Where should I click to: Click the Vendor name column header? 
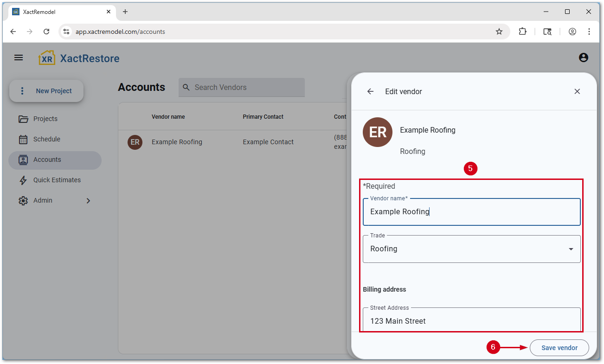click(168, 117)
